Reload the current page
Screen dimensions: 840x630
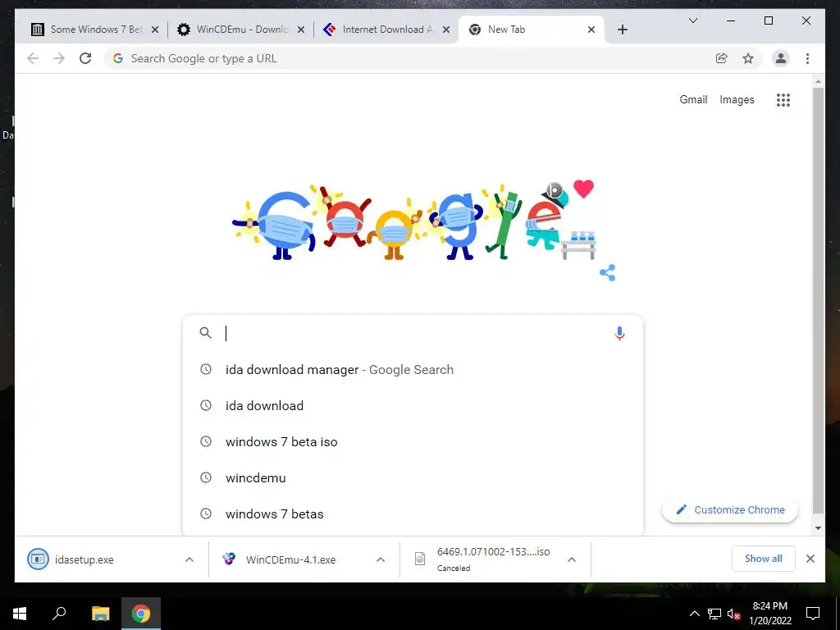tap(85, 58)
